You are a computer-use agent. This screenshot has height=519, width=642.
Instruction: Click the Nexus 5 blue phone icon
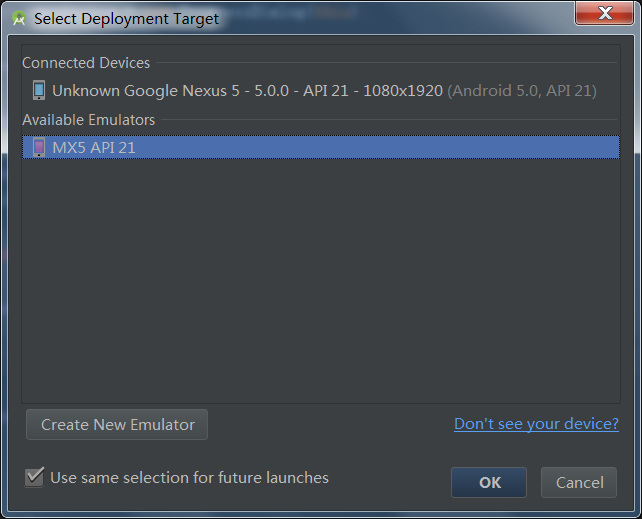(x=39, y=90)
